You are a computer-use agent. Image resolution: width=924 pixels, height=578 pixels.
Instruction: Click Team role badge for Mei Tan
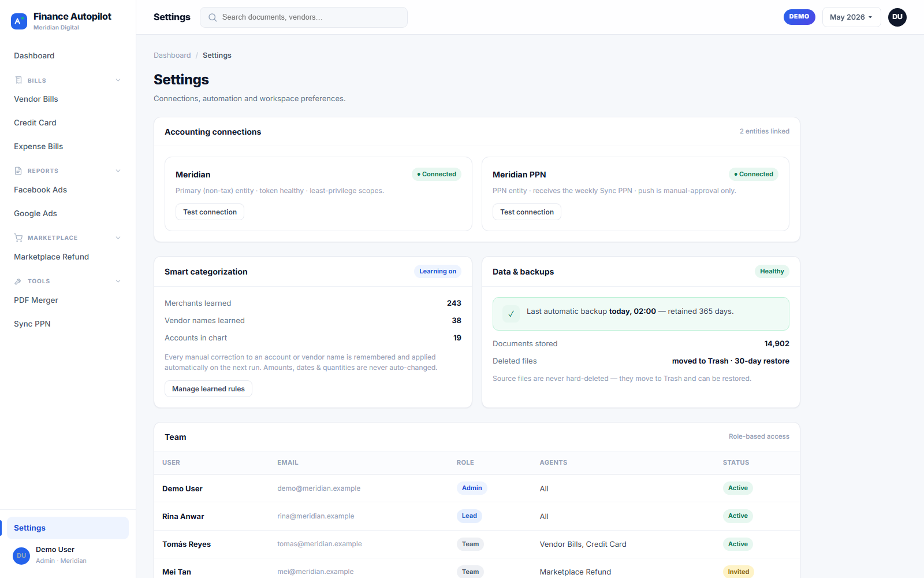point(471,572)
